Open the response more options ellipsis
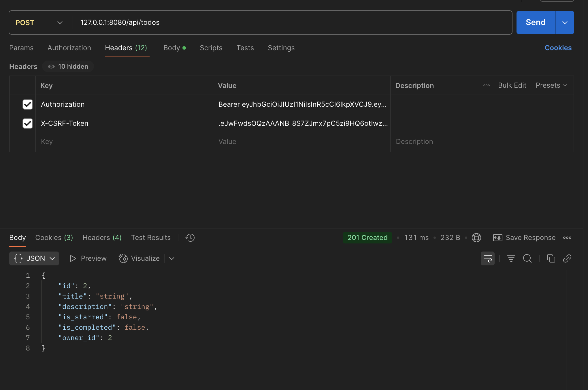 567,238
